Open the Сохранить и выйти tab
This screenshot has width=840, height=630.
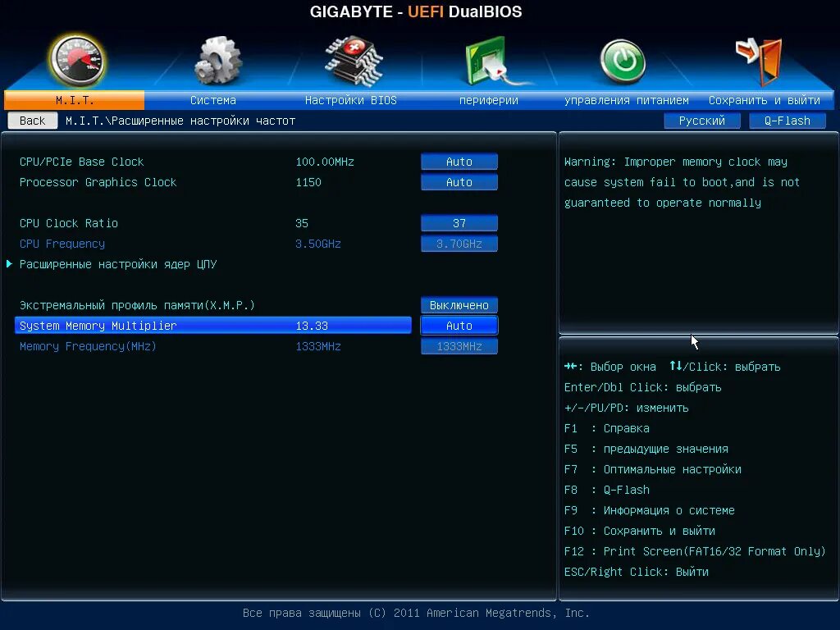coord(764,100)
